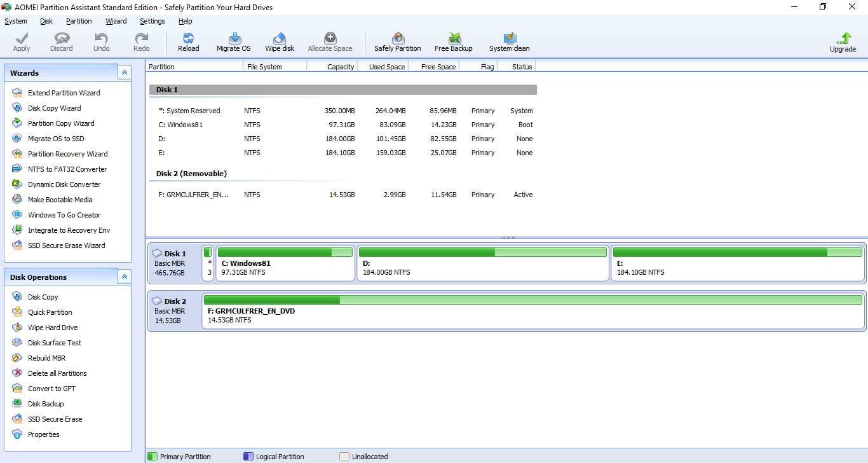The height and width of the screenshot is (463, 868).
Task: Select the D: partition list row
Action: pyautogui.click(x=343, y=139)
